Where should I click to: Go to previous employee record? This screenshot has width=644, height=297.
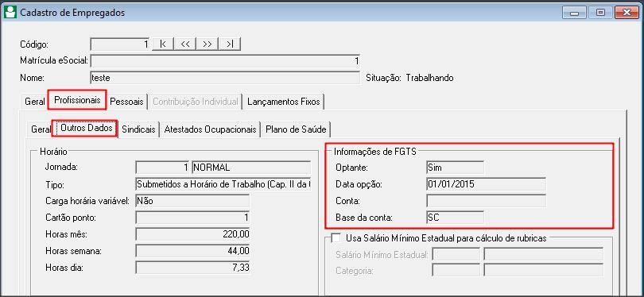pyautogui.click(x=184, y=44)
